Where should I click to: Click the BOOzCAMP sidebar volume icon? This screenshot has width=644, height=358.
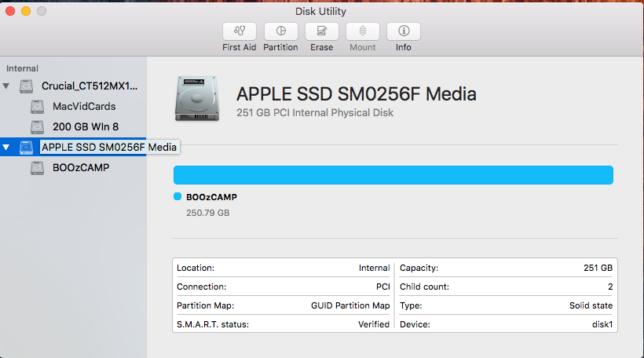38,168
